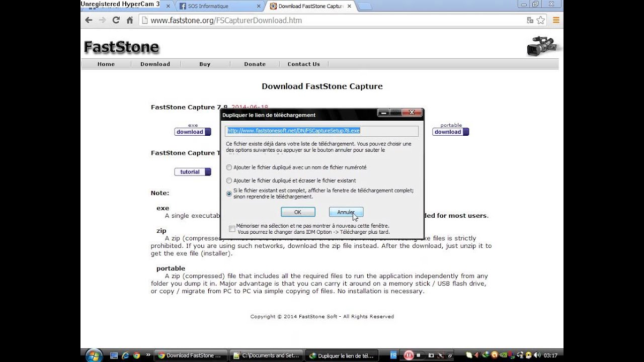Click the exe download button
Image resolution: width=644 pixels, height=362 pixels.
tap(193, 132)
